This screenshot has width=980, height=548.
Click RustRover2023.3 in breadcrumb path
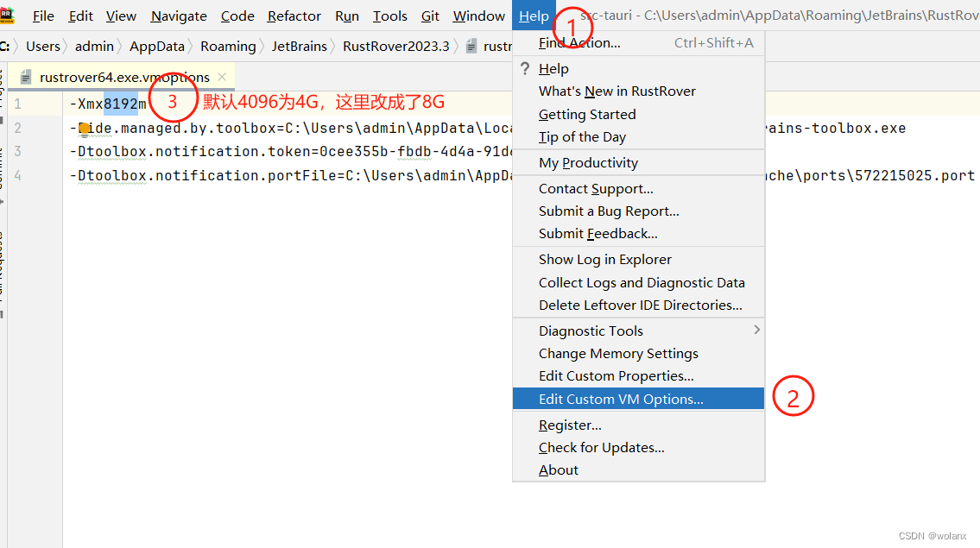396,47
